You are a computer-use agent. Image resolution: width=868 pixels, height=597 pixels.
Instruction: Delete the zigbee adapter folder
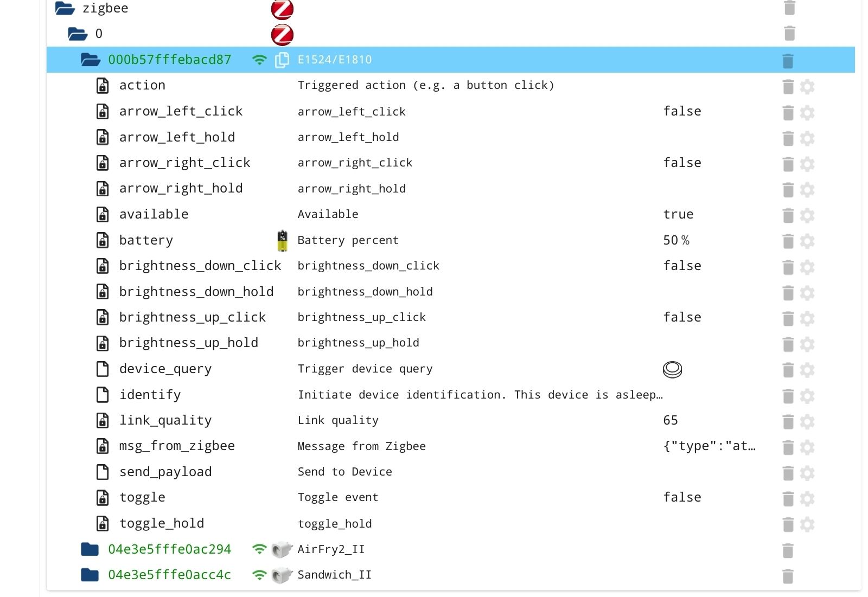click(x=789, y=8)
